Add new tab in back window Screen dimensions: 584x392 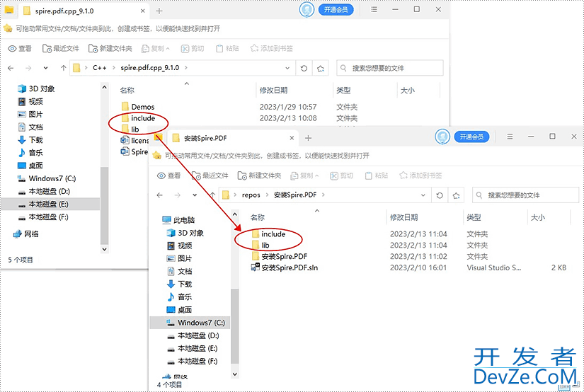pyautogui.click(x=159, y=11)
